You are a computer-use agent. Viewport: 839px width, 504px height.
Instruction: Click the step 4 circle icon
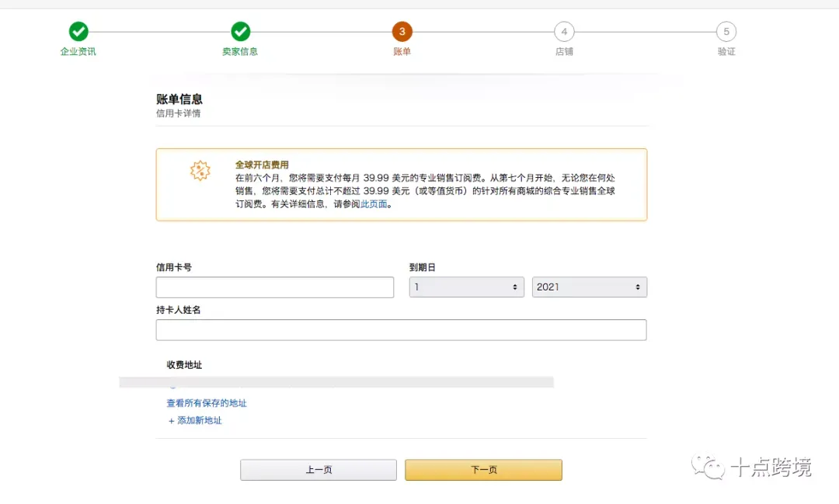coord(564,32)
